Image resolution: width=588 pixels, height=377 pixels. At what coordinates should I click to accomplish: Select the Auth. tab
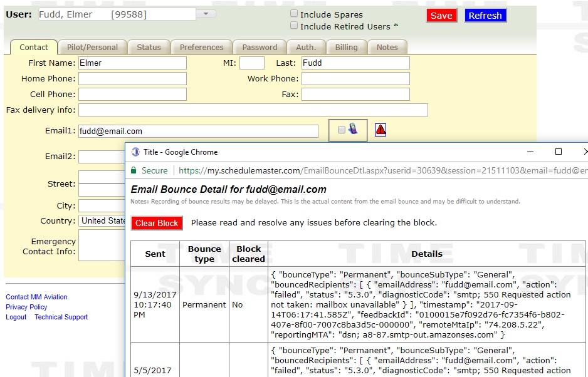pyautogui.click(x=306, y=47)
